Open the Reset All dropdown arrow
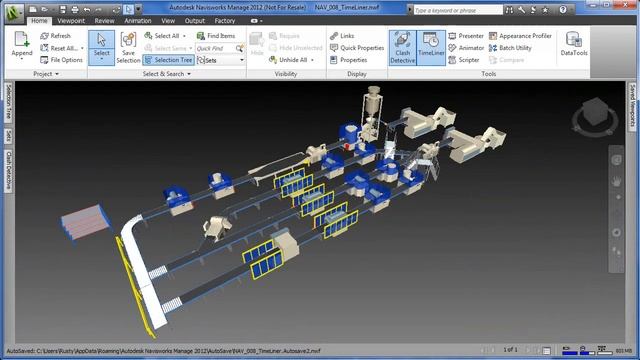This screenshot has width=640, height=360. coord(82,48)
